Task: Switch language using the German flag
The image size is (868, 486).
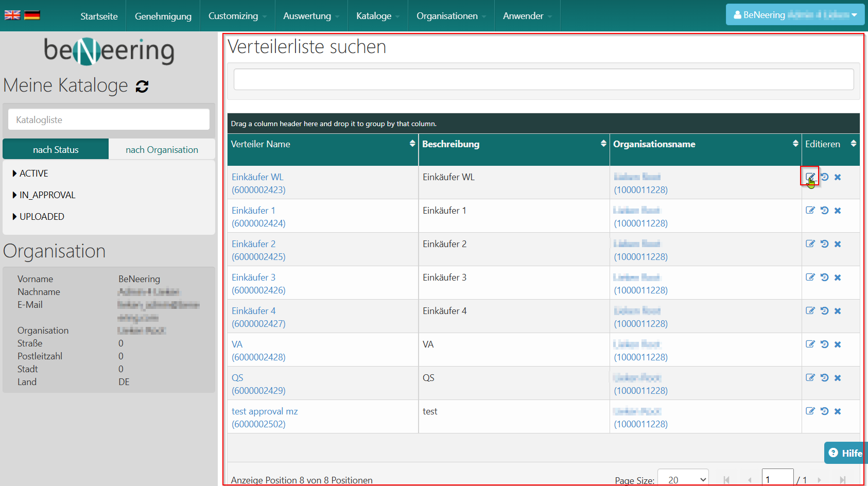Action: (32, 15)
